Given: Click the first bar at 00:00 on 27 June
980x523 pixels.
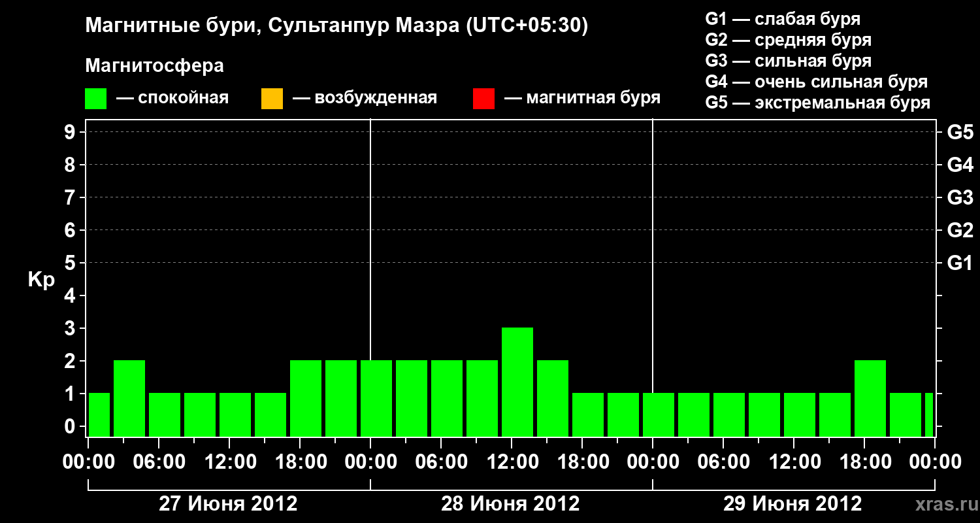Looking at the screenshot, I should click(x=99, y=414).
